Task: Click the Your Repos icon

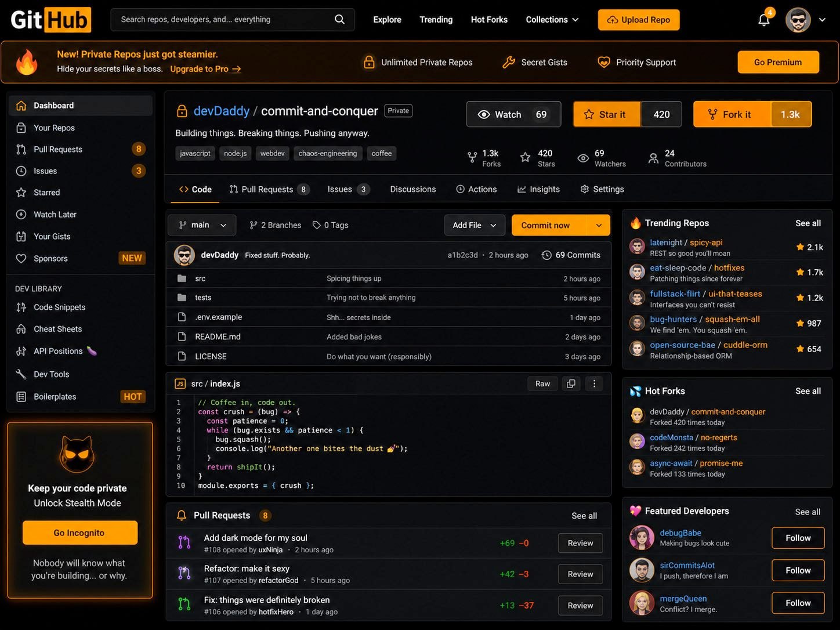Action: tap(21, 128)
